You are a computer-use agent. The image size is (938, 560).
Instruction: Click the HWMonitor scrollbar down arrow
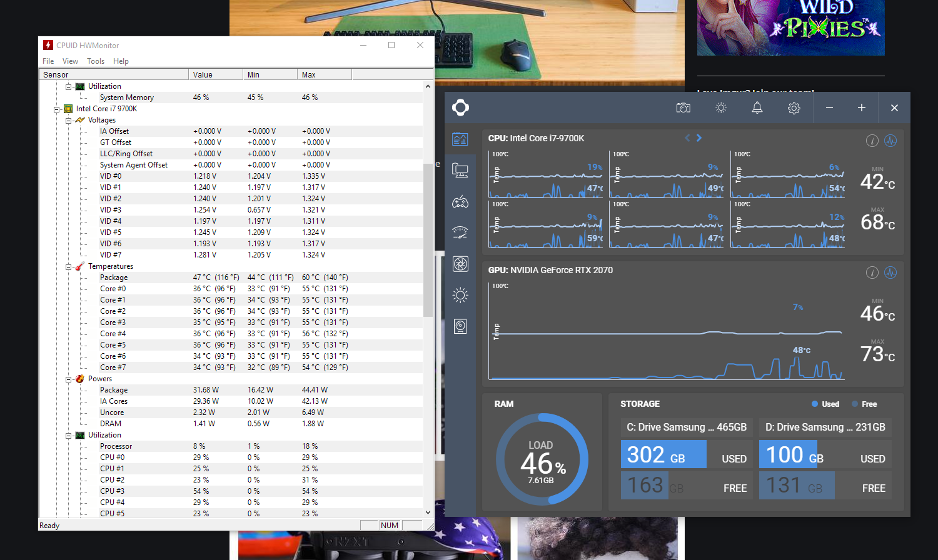point(428,512)
